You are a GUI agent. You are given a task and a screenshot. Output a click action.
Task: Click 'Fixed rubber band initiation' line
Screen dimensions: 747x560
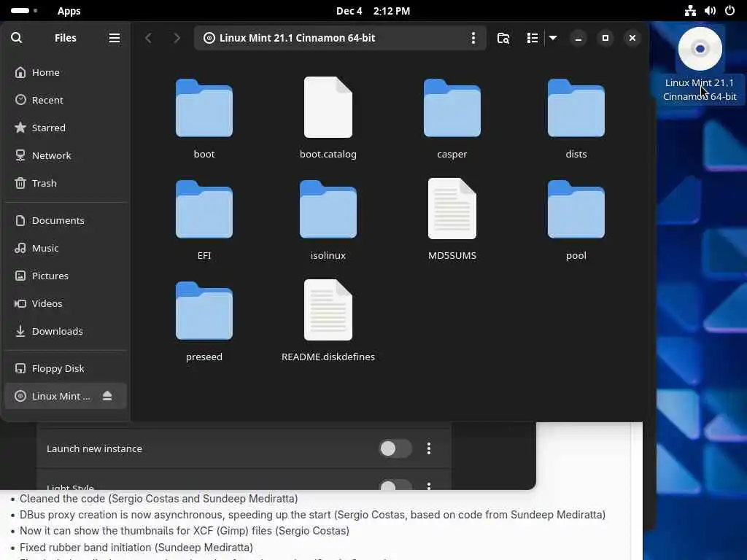[136, 548]
